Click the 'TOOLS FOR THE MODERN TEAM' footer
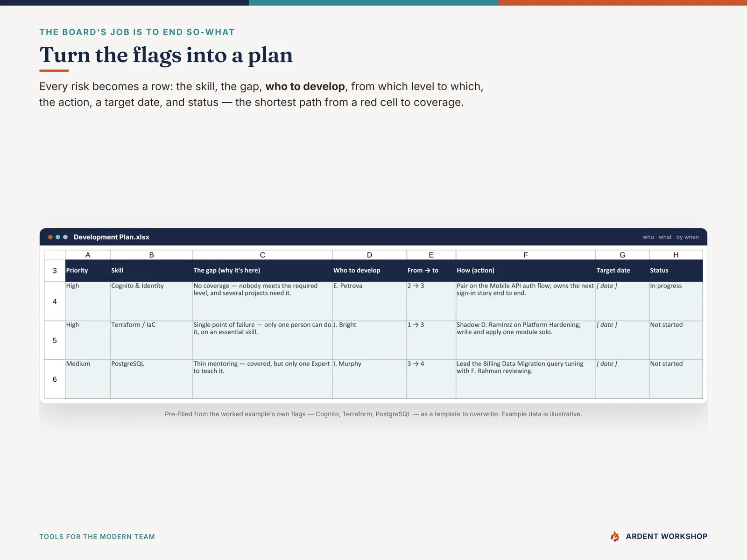This screenshot has width=747, height=560. click(97, 537)
